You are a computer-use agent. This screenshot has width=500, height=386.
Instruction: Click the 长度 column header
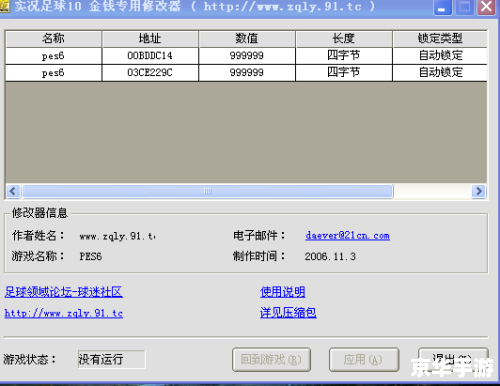pos(344,39)
